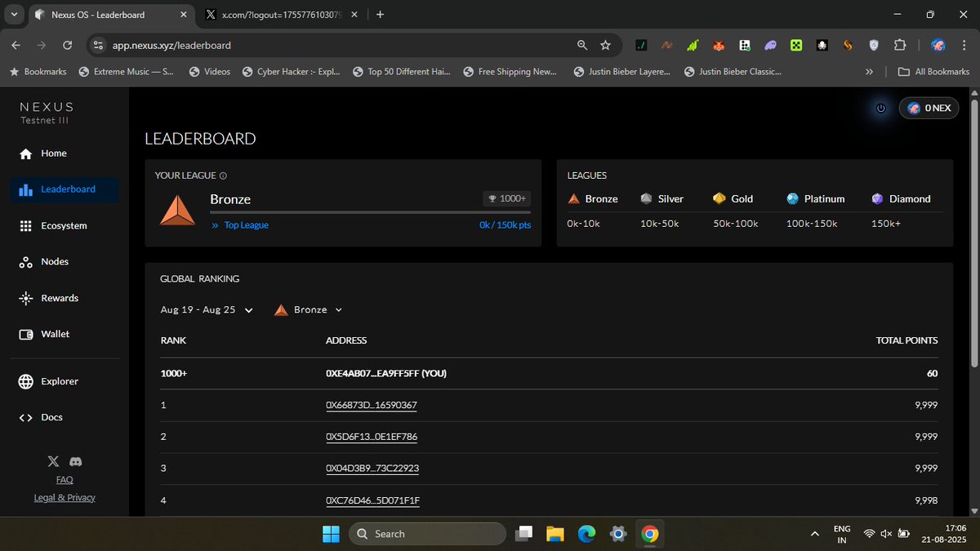Open the tab search dropdown arrow
980x551 pixels.
(x=14, y=14)
